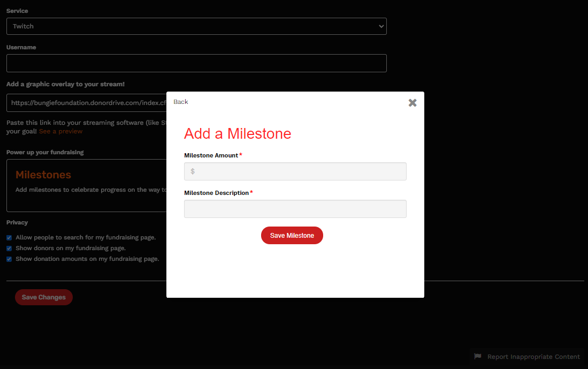Disable "Show donation amounts on my fundraising page"
Screen dimensions: 588x369
[x=9, y=259]
